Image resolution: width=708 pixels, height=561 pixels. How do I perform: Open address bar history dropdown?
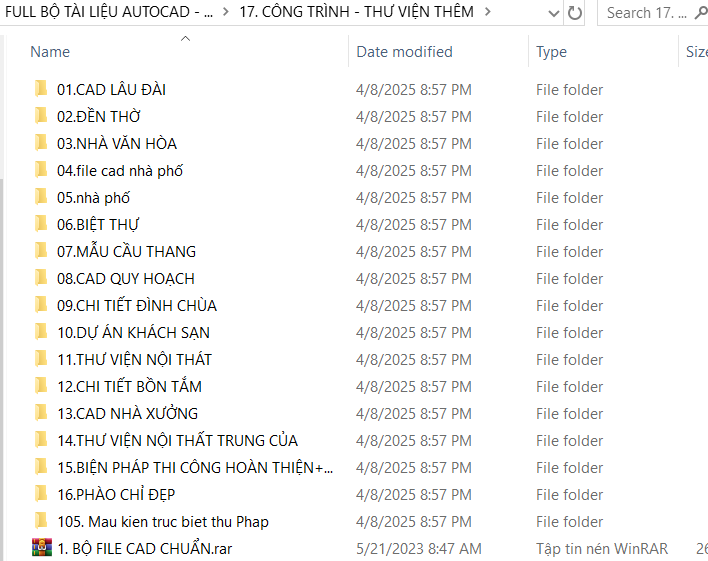[554, 14]
